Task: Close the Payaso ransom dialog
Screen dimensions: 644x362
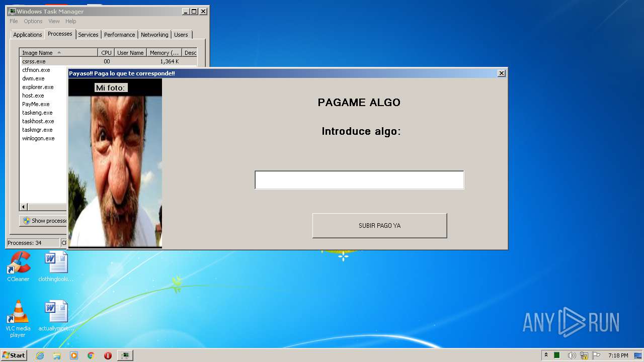Action: tap(501, 73)
